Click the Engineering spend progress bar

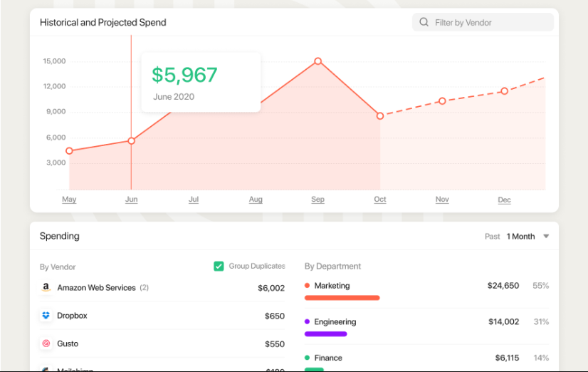coord(325,334)
